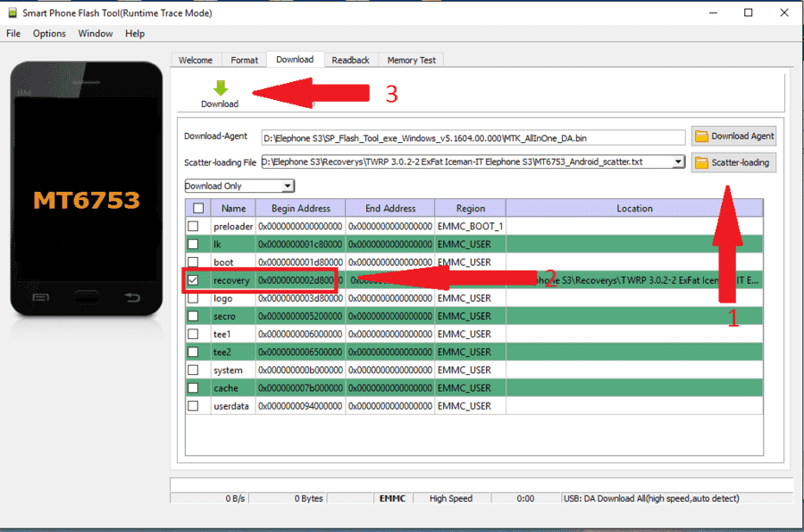Click the Location column header
Viewport: 804px width, 532px height.
(x=634, y=208)
